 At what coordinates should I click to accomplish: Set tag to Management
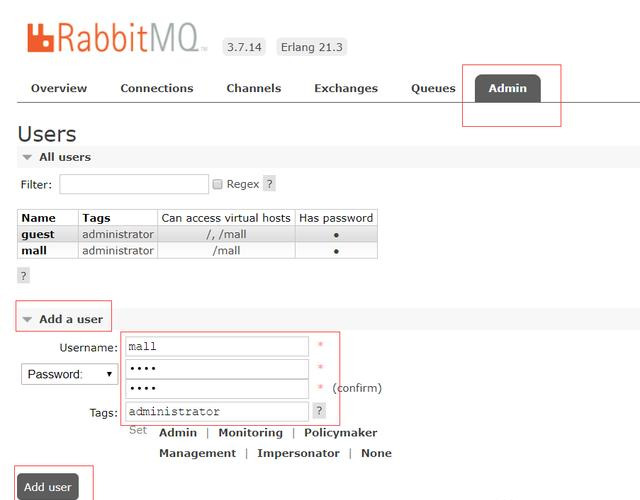tap(198, 453)
